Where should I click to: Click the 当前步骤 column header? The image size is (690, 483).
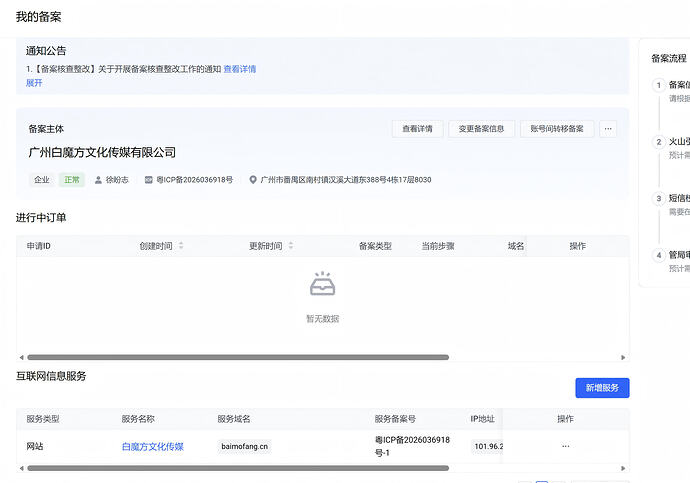click(x=438, y=246)
